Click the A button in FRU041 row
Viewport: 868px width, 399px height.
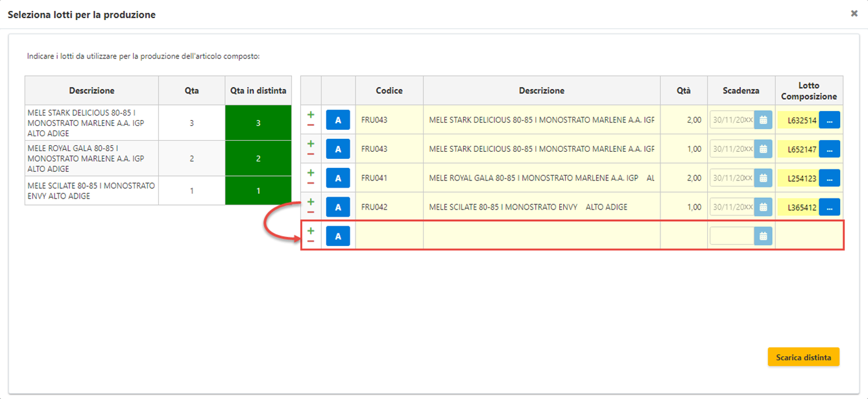pyautogui.click(x=338, y=178)
